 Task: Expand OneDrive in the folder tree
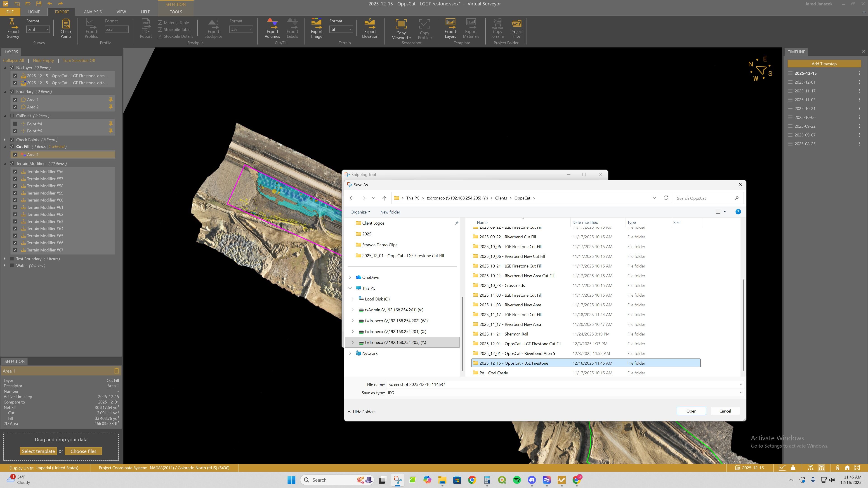pos(350,277)
